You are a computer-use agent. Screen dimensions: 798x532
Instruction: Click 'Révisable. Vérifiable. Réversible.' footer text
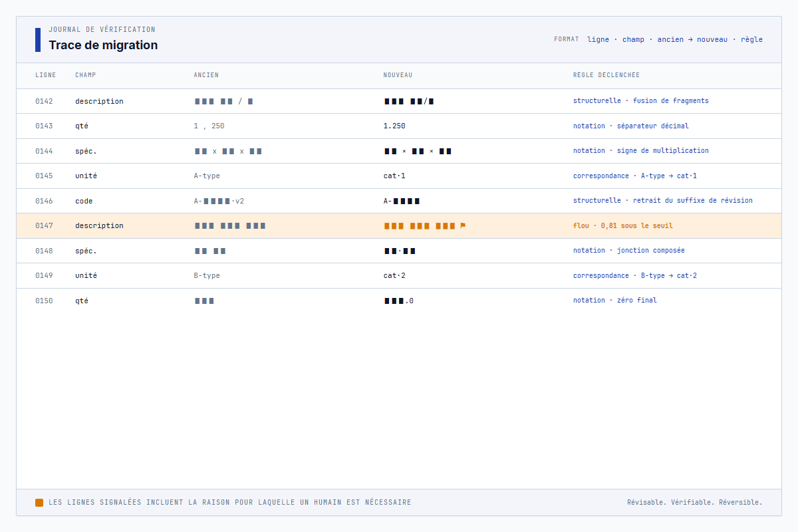(694, 502)
